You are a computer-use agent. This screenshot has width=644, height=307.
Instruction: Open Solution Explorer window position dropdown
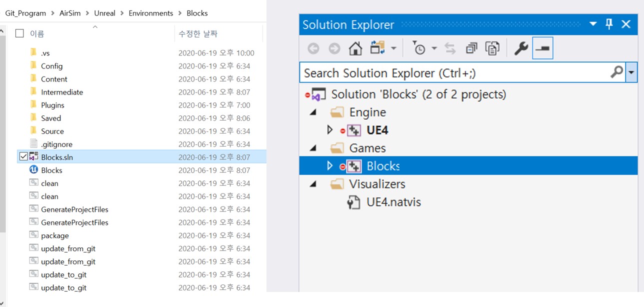click(x=593, y=24)
